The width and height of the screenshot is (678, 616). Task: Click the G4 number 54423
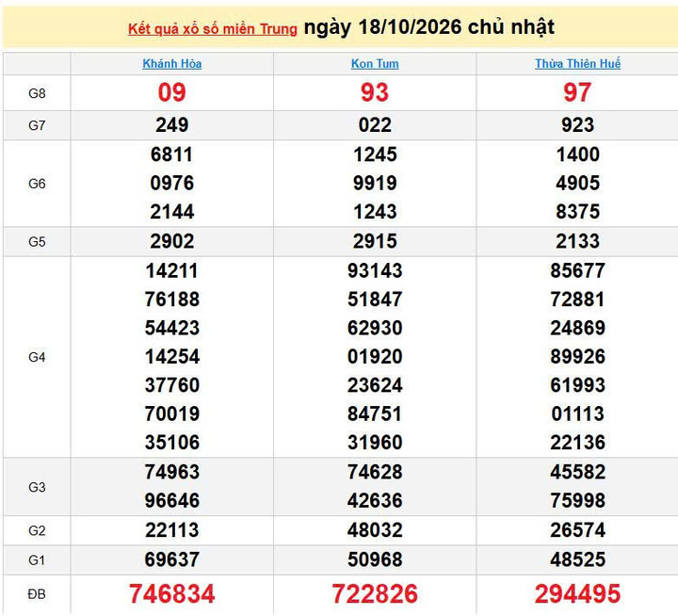pos(172,328)
